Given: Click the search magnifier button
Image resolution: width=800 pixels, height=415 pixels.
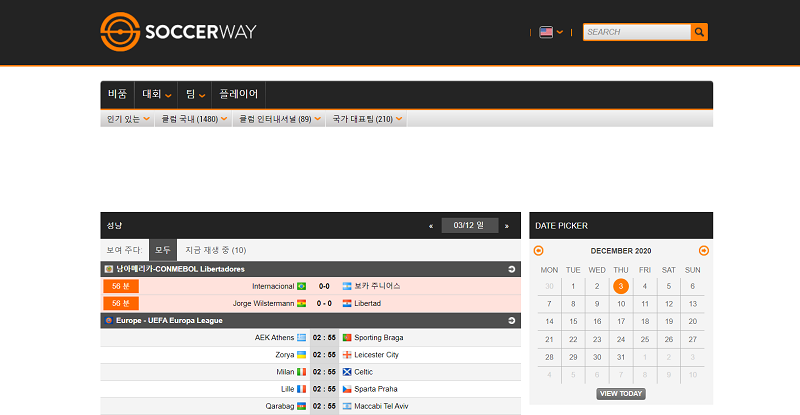Looking at the screenshot, I should point(699,32).
